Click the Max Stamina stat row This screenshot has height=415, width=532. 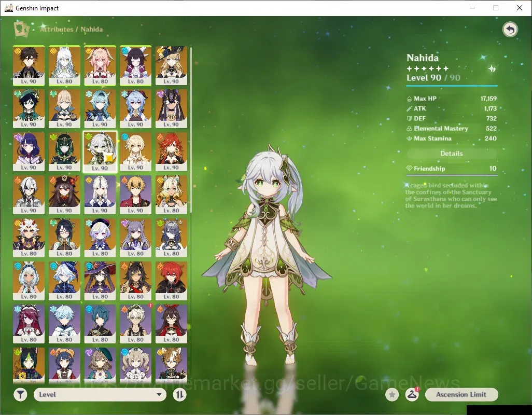[x=452, y=139]
